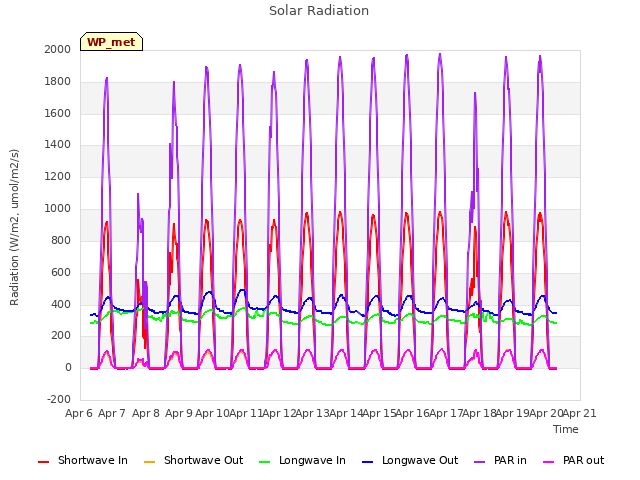
Task: Click the Solar Radiation chart title
Action: click(319, 11)
